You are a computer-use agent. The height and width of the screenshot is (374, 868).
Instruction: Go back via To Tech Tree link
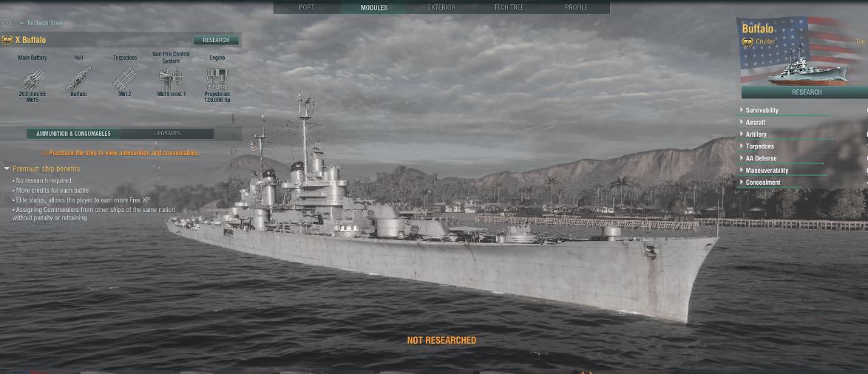[41, 23]
